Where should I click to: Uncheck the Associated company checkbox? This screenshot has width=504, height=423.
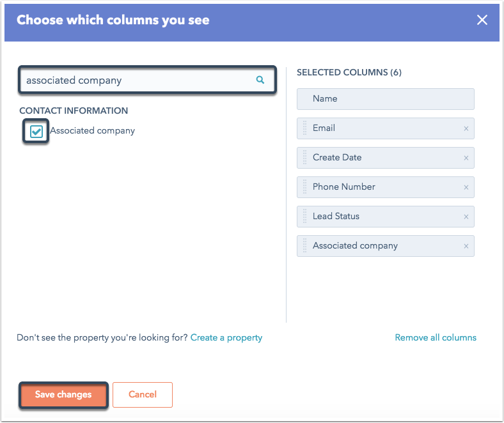coord(36,131)
